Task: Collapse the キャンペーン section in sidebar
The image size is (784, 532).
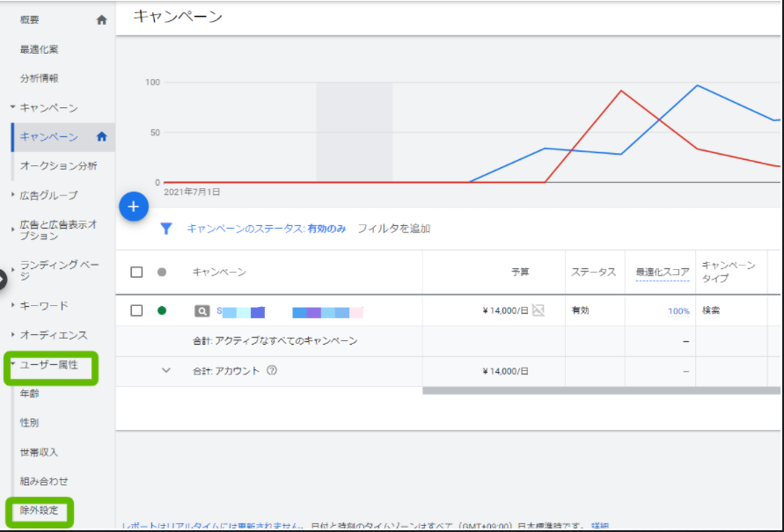Action: click(x=13, y=107)
